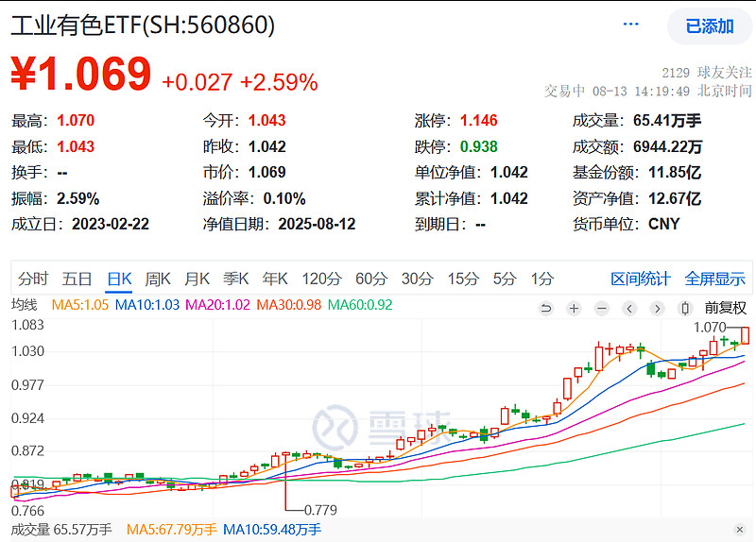Switch to the 分时 chart tab
Image resolution: width=756 pixels, height=542 pixels.
pos(33,279)
